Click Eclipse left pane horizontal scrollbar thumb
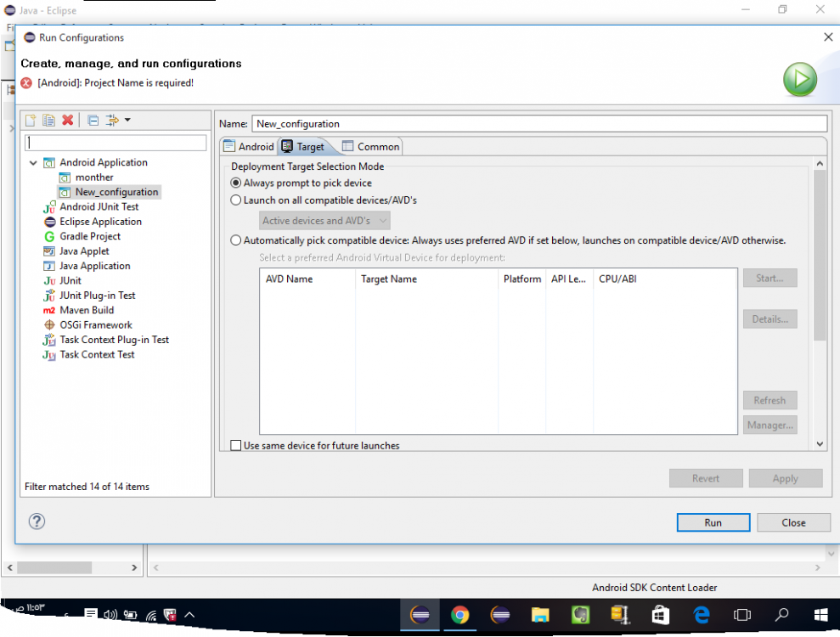The height and width of the screenshot is (637, 840). coord(54,567)
